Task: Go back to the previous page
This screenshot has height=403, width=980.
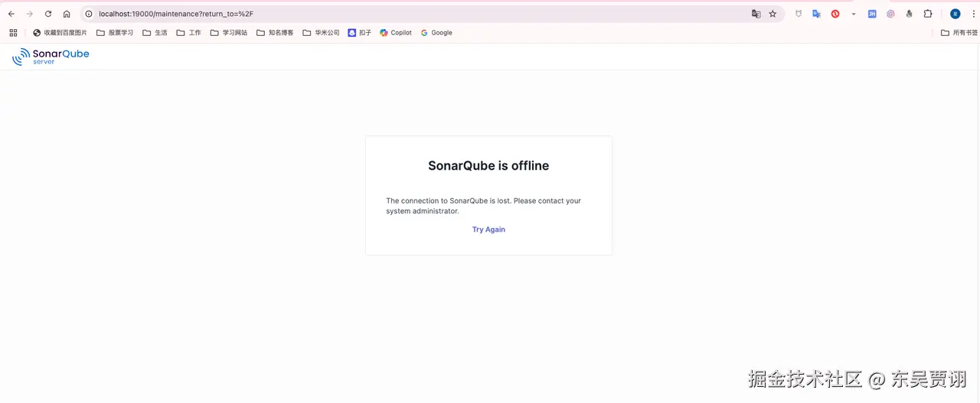Action: coord(11,14)
